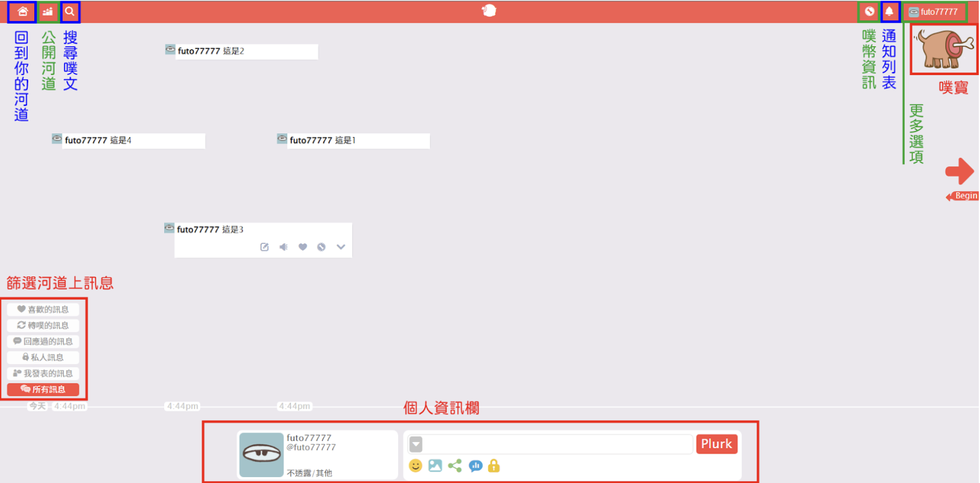The height and width of the screenshot is (483, 980).
Task: Filter timeline by 喜歡的訊息
Action: coord(43,309)
